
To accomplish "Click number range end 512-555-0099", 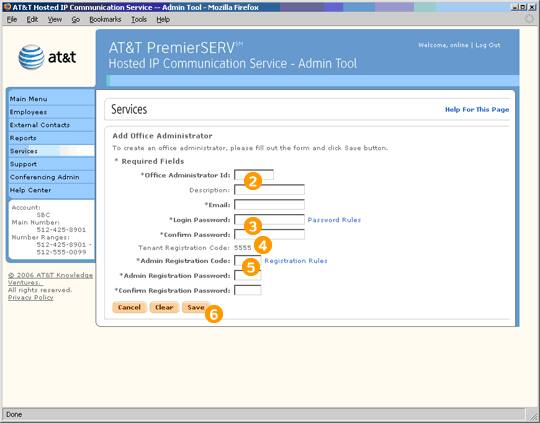I will point(61,252).
